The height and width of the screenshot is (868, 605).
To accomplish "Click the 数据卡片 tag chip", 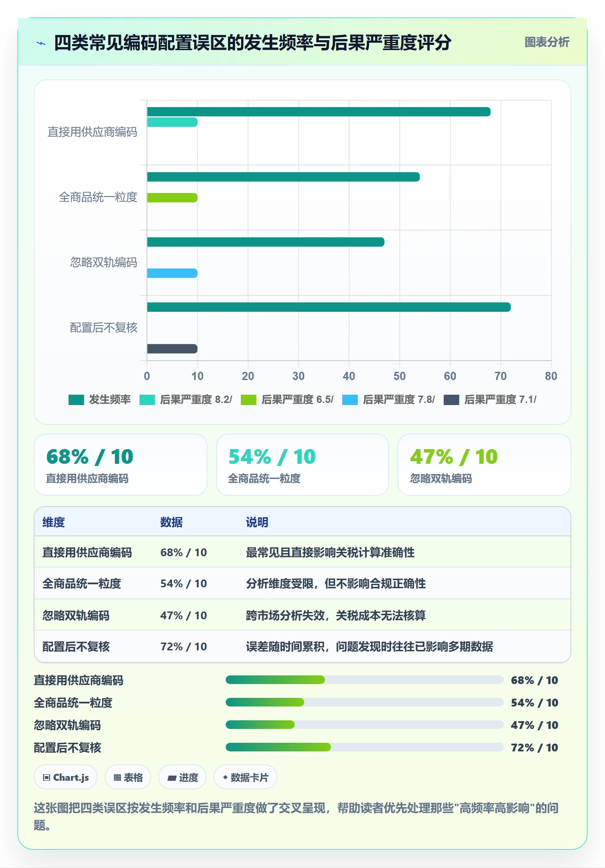I will (245, 778).
